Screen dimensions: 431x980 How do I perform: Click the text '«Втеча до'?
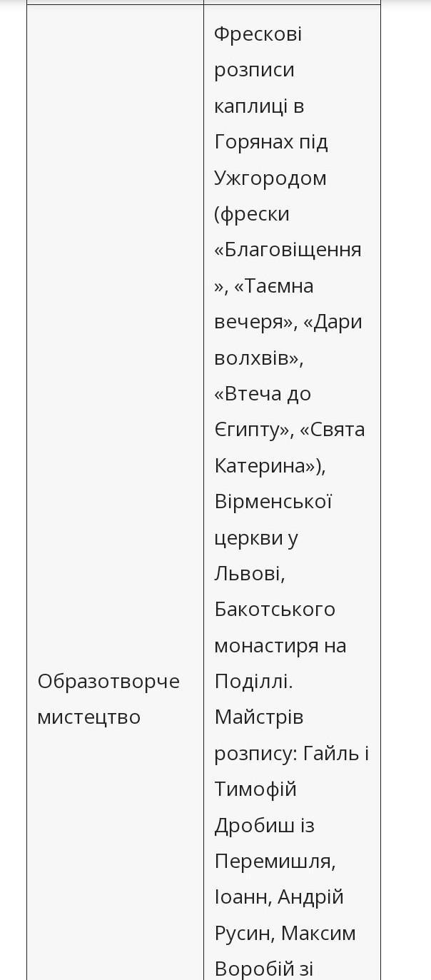(x=262, y=393)
